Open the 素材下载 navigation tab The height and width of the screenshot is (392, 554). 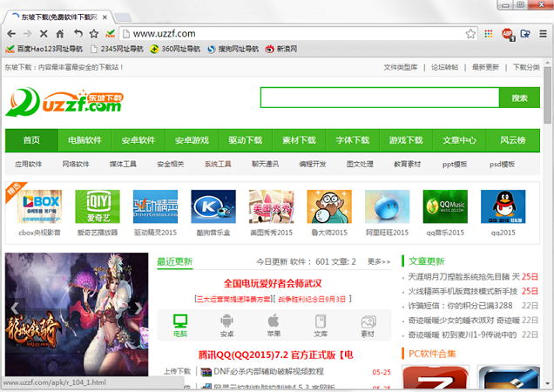coord(299,140)
